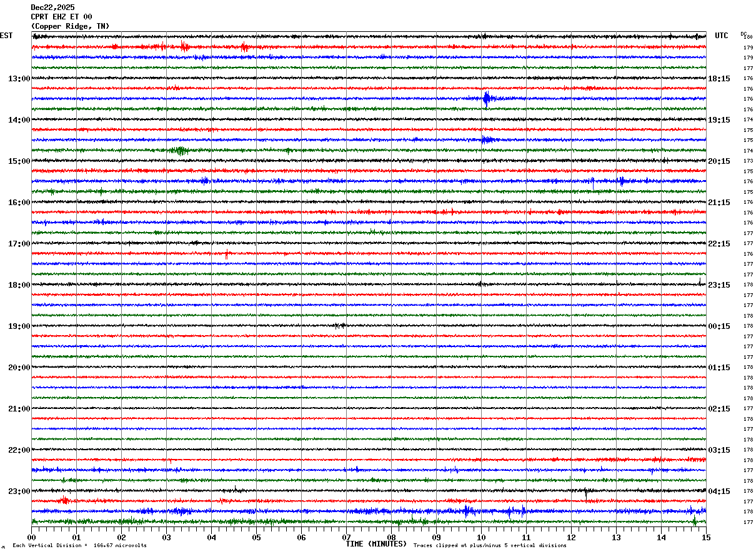756x554 pixels.
Task: Click minute 15 on the bottom axis
Action: [706, 537]
